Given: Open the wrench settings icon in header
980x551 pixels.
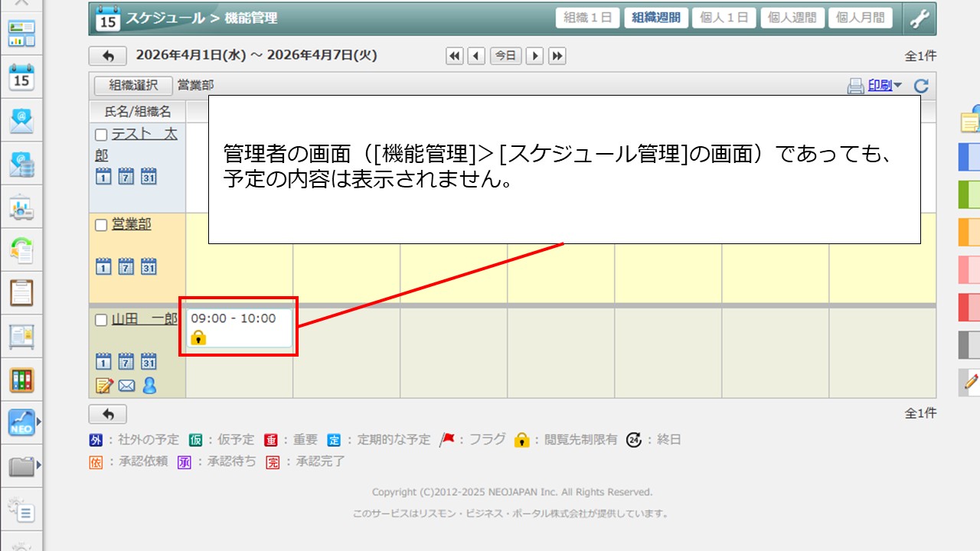Looking at the screenshot, I should coord(919,18).
